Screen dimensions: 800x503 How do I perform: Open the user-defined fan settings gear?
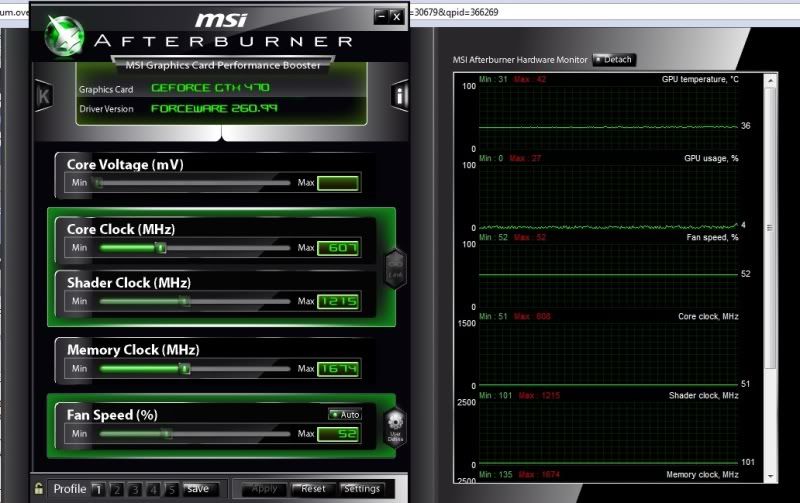(x=395, y=427)
